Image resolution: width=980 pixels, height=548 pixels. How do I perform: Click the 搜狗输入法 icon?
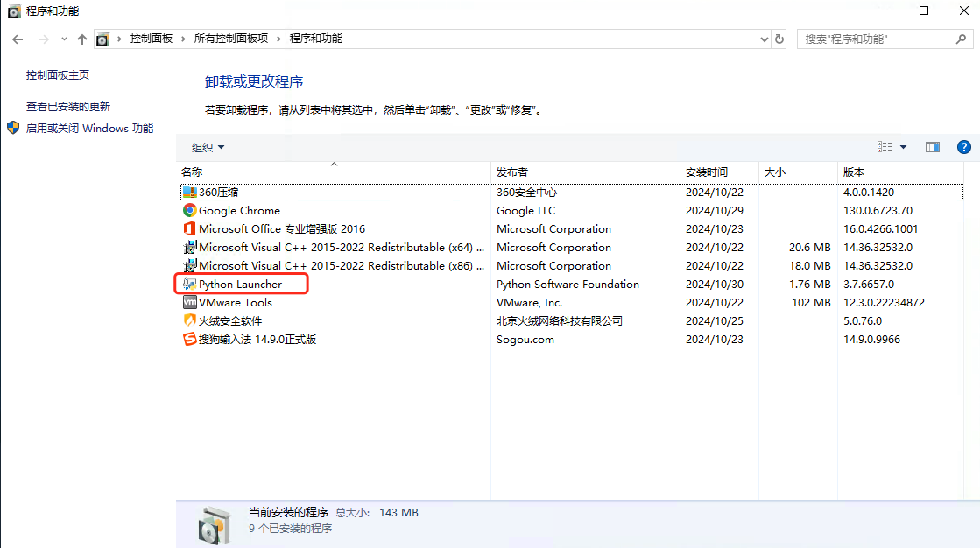pos(189,340)
